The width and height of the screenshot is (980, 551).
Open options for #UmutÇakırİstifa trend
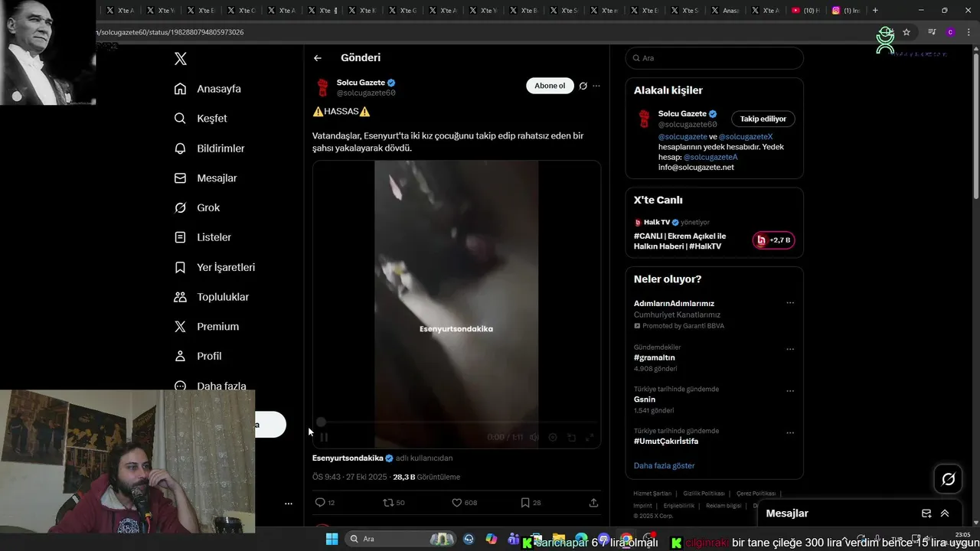(790, 432)
